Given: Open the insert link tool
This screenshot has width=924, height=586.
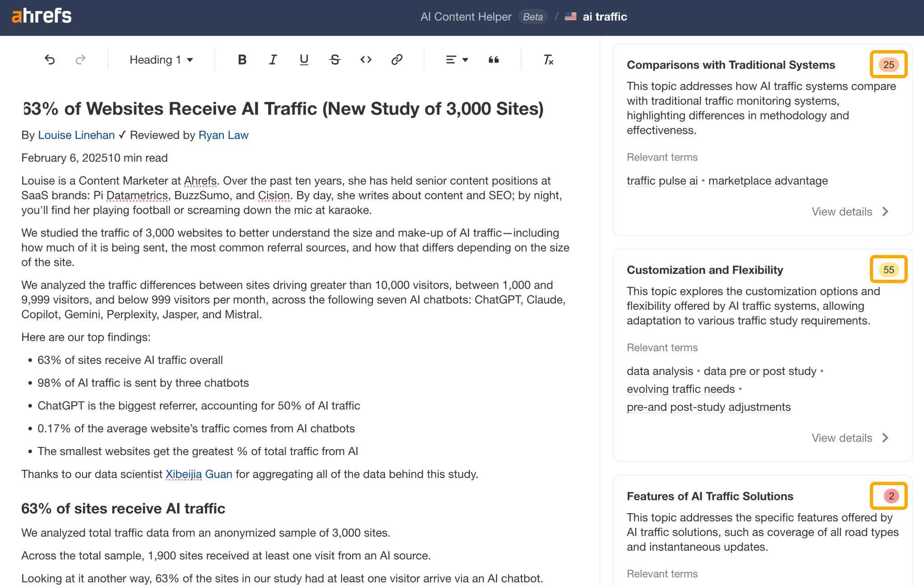Looking at the screenshot, I should [397, 59].
